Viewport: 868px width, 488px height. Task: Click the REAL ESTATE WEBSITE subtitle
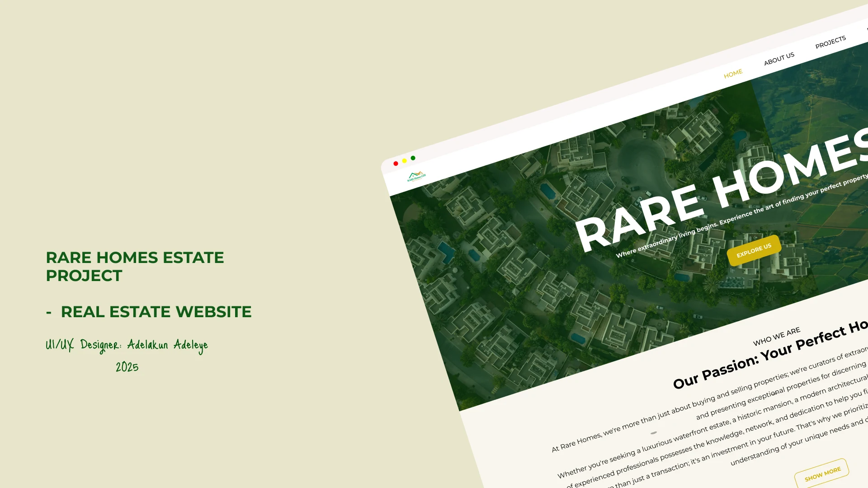pos(156,312)
